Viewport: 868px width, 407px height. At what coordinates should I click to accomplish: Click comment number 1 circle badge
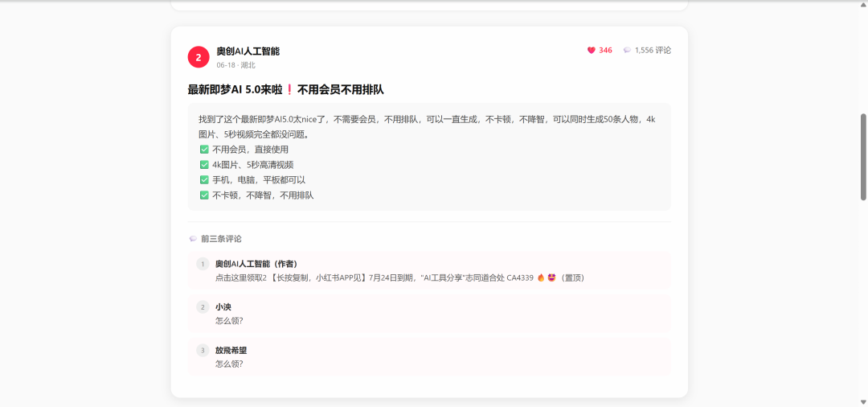point(203,264)
